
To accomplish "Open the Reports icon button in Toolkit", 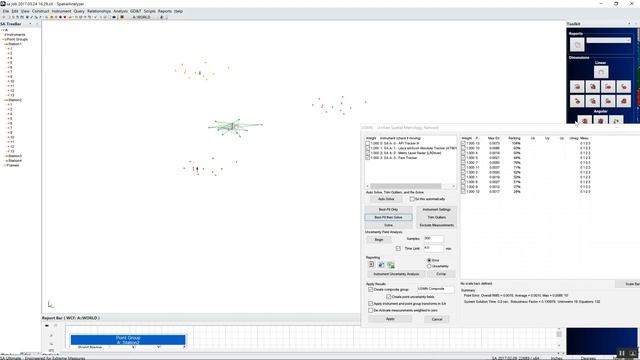I will (x=577, y=44).
